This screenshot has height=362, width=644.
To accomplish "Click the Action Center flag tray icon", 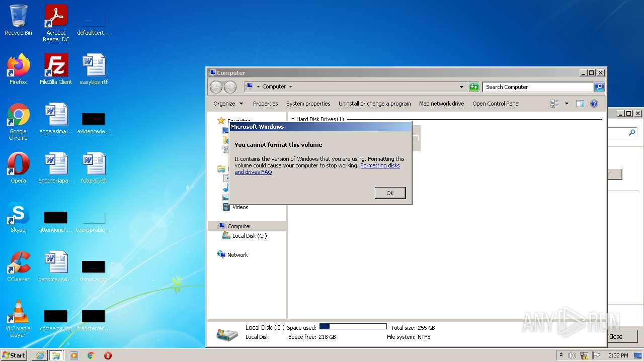I will [x=596, y=355].
